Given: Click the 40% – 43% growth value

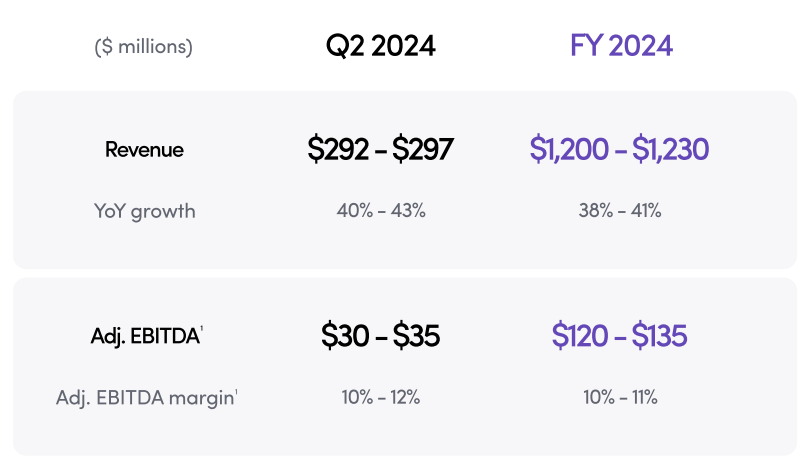Looking at the screenshot, I should 380,211.
